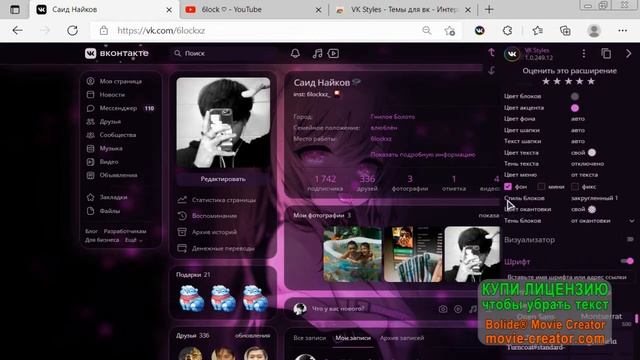
Task: Select Мои записи tab
Action: 353,338
